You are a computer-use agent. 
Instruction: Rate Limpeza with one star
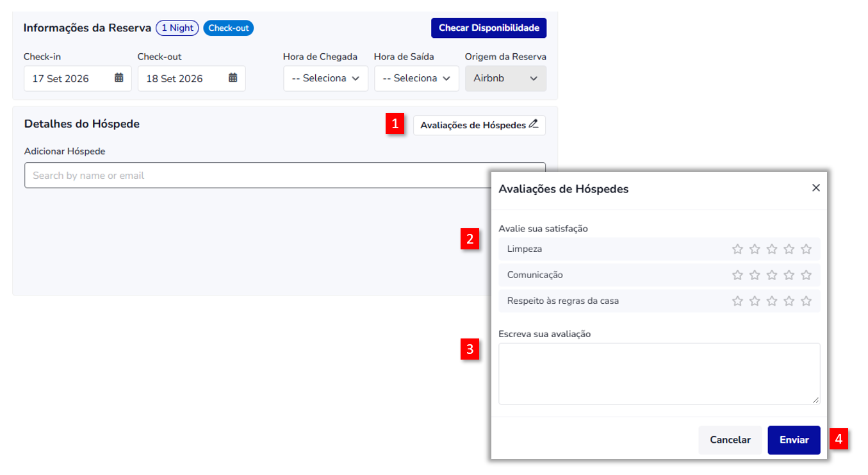coord(737,249)
